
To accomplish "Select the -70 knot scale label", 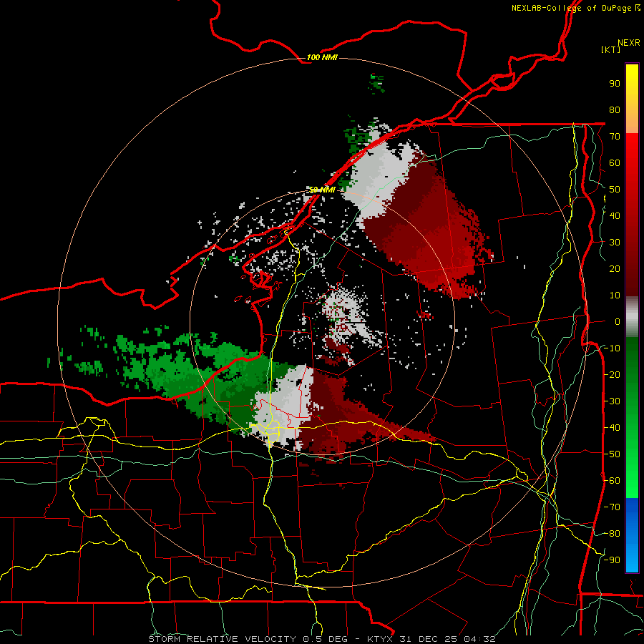I will [612, 507].
